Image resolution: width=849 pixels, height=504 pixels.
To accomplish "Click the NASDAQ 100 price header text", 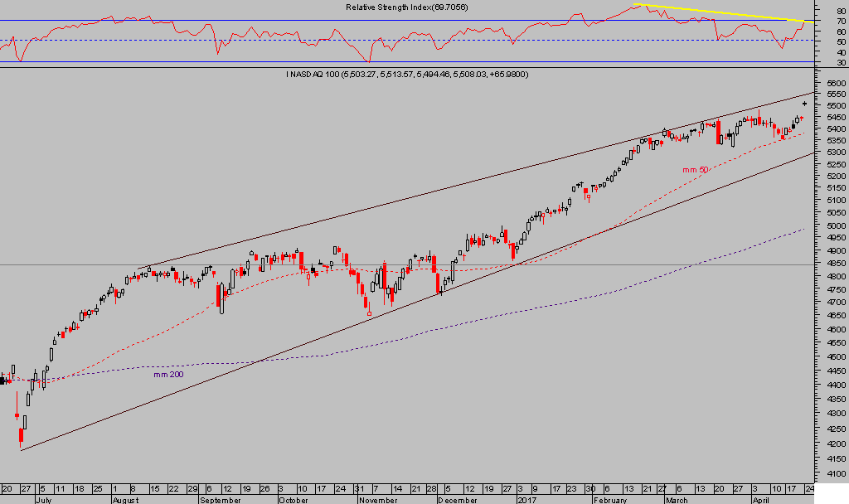I will click(x=407, y=75).
